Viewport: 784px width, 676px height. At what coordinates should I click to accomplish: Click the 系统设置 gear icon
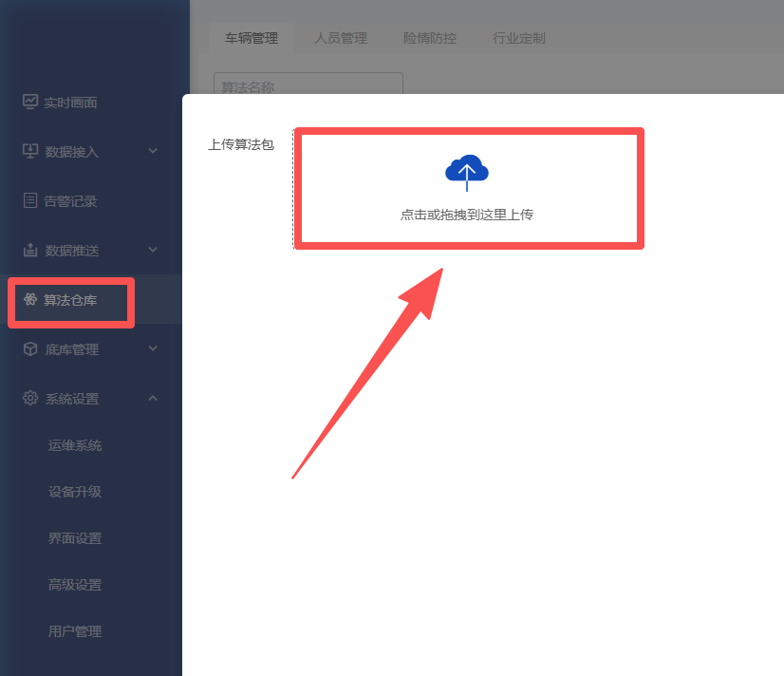[30, 399]
